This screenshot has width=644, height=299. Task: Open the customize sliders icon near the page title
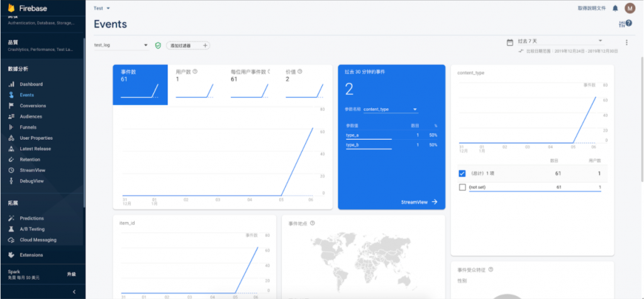click(x=622, y=25)
